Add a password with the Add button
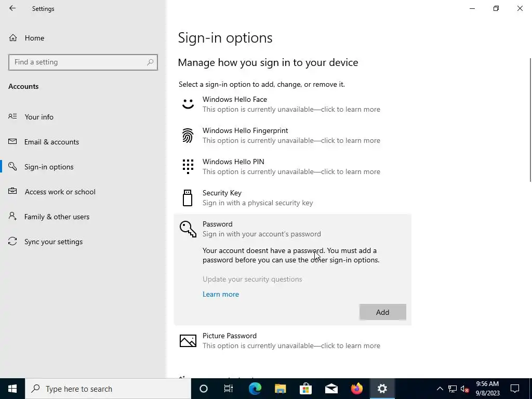The height and width of the screenshot is (399, 532). [x=382, y=312]
